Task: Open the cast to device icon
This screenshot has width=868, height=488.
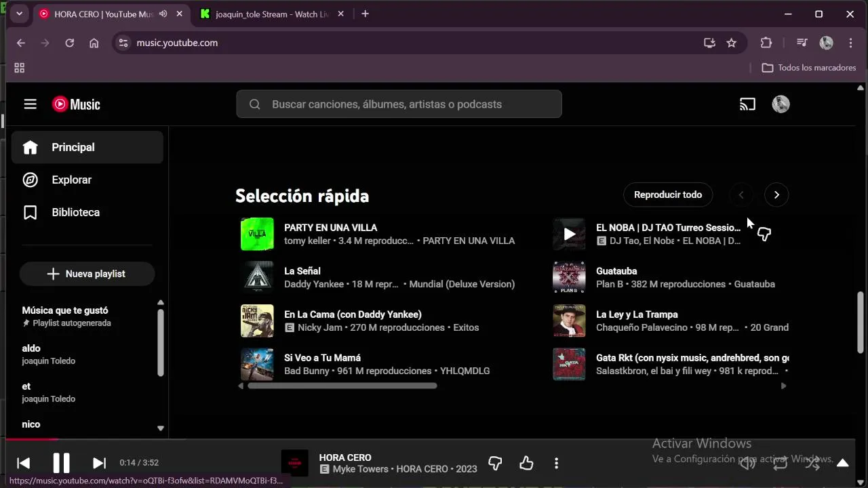Action: point(747,104)
